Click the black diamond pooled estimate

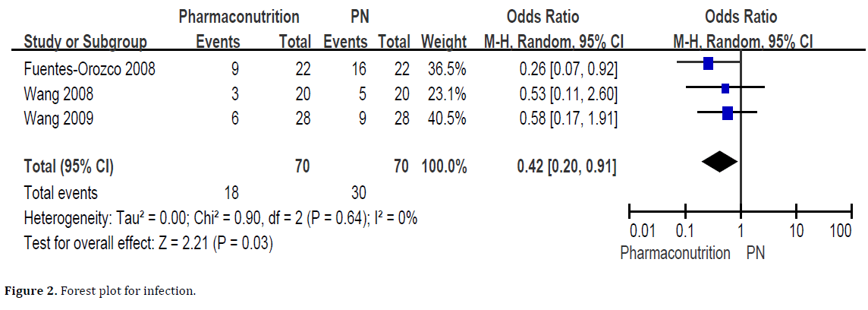point(719,160)
